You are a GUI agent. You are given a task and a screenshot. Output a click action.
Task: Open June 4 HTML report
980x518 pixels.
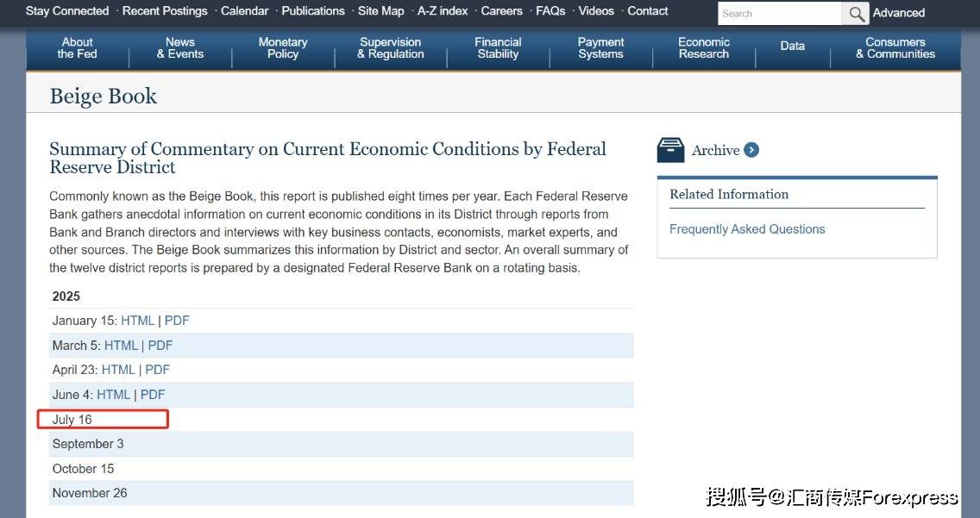click(113, 395)
